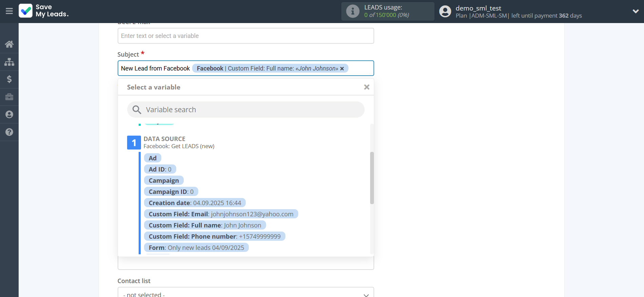This screenshot has width=644, height=297.
Task: Click the empty text field above Subject
Action: 246,36
